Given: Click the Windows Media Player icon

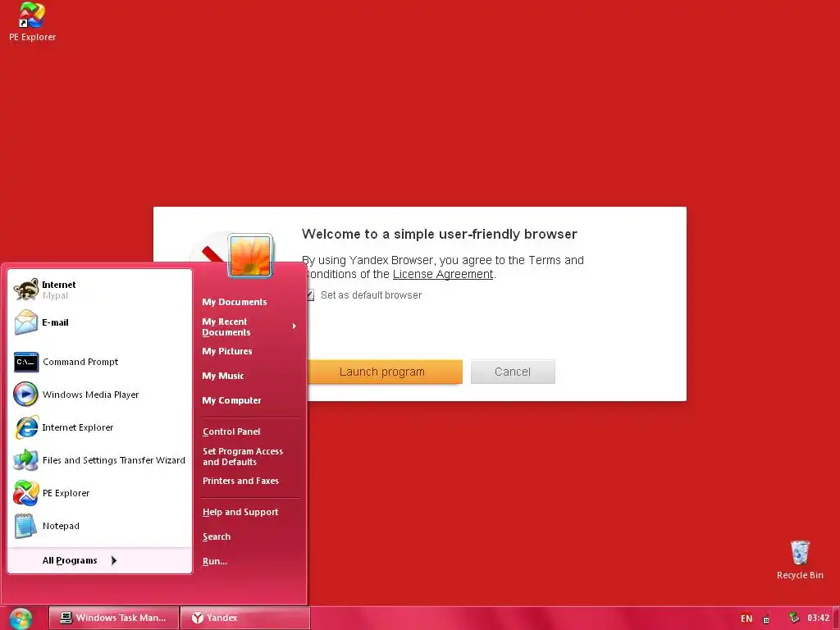Looking at the screenshot, I should (x=25, y=395).
